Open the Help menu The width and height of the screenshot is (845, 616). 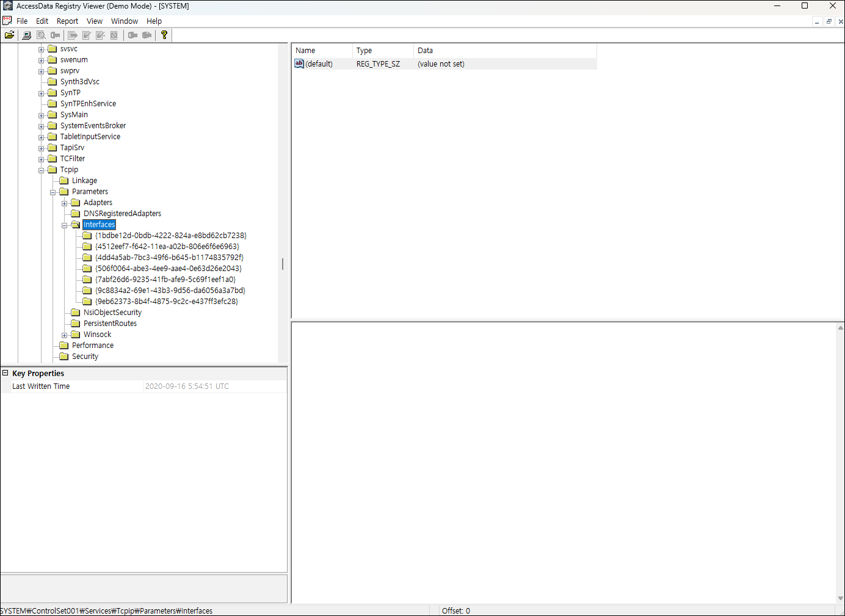tap(154, 21)
